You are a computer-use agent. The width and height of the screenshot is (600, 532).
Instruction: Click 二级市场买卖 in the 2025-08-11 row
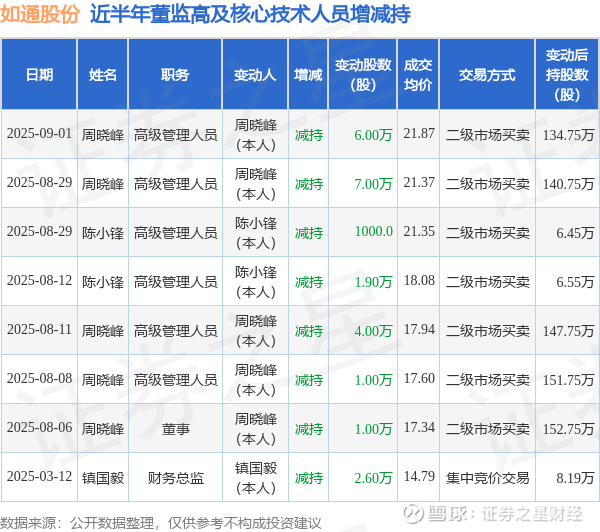coord(487,331)
